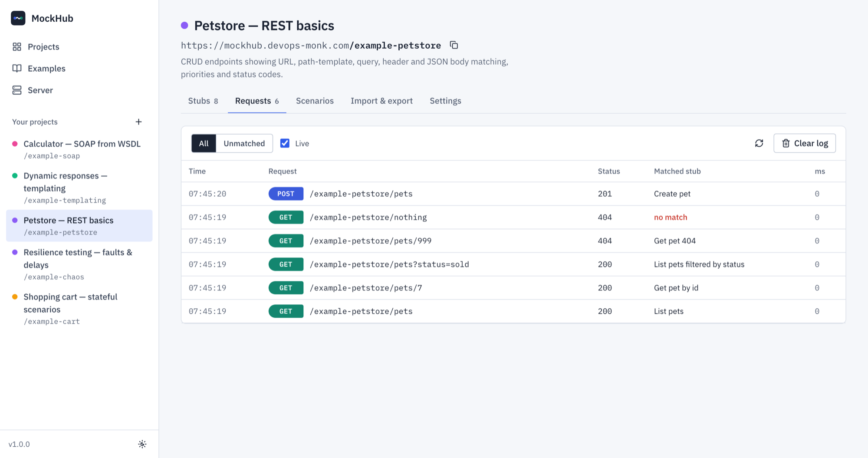Screen dimensions: 868x458
Task: Click the 07:45:20 timestamp
Action: coord(207,194)
